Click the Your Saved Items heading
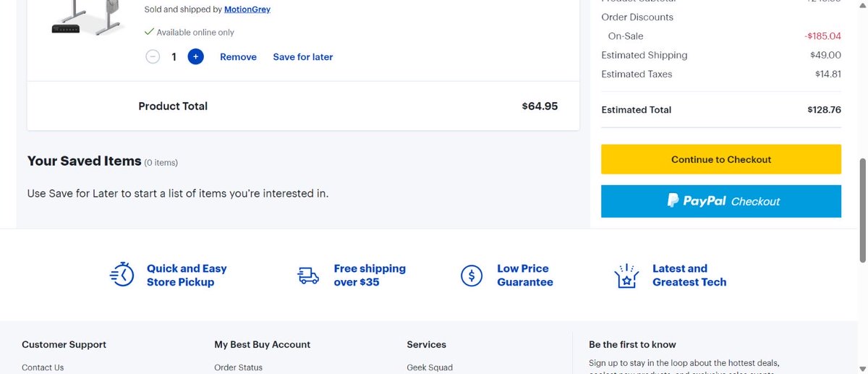The image size is (868, 374). pos(85,161)
